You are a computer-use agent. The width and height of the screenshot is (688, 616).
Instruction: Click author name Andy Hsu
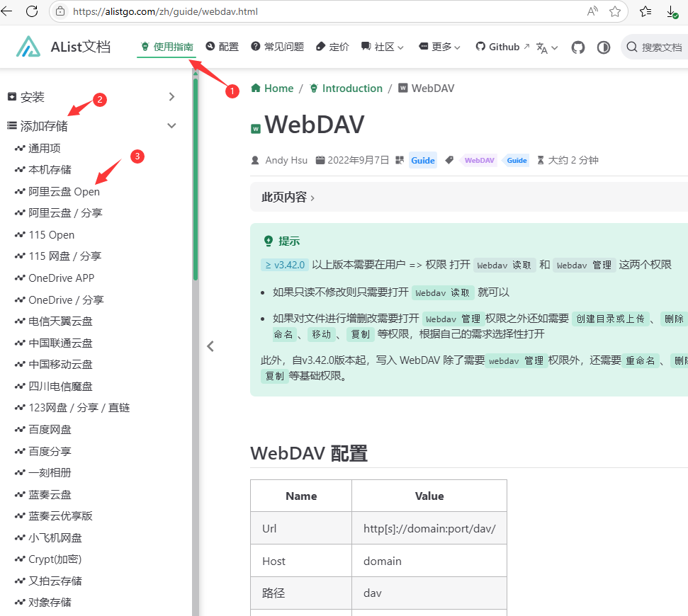tap(286, 161)
